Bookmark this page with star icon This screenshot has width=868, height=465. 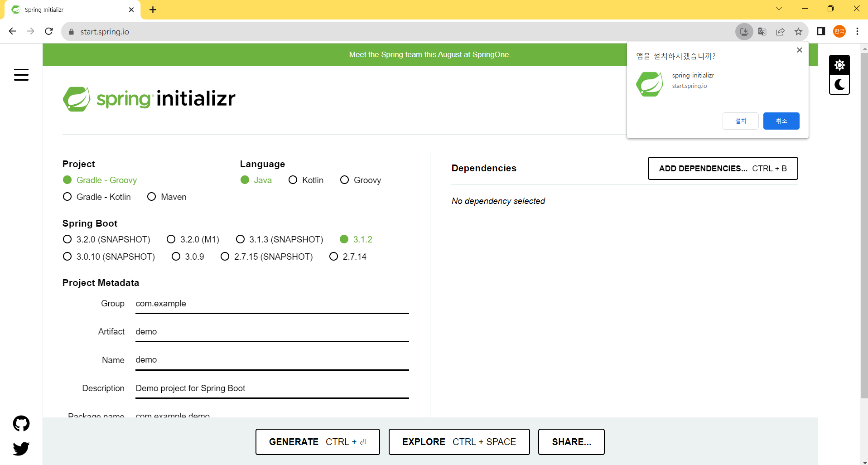coord(798,32)
